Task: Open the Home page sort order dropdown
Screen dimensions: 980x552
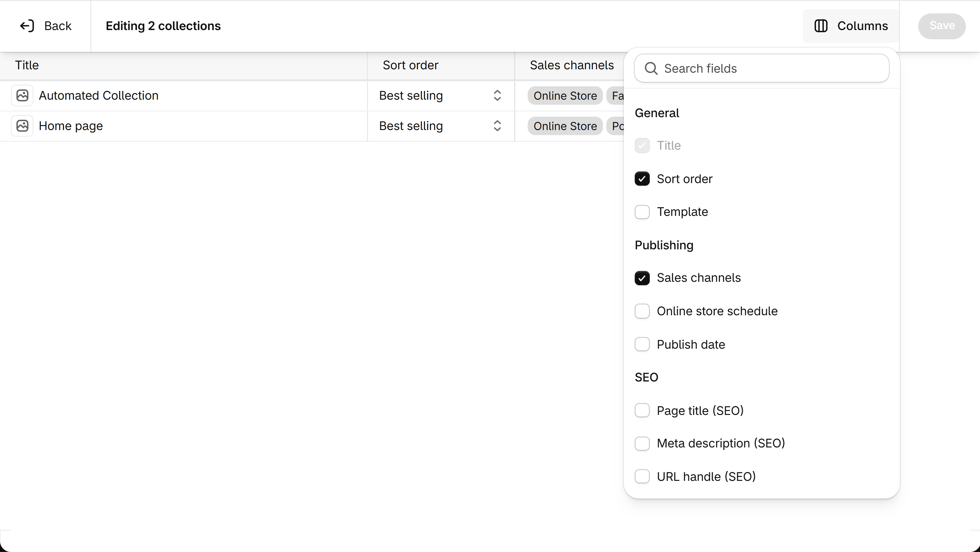Action: pyautogui.click(x=441, y=126)
